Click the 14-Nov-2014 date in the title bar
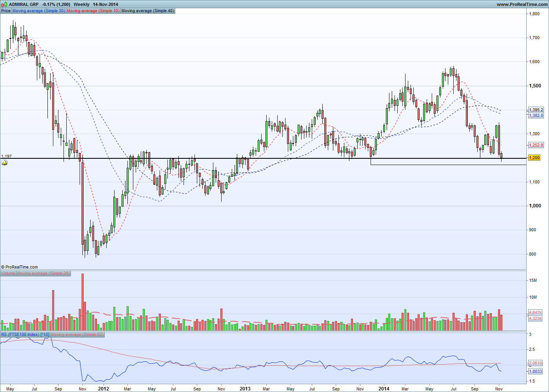This screenshot has width=549, height=392. [x=105, y=4]
